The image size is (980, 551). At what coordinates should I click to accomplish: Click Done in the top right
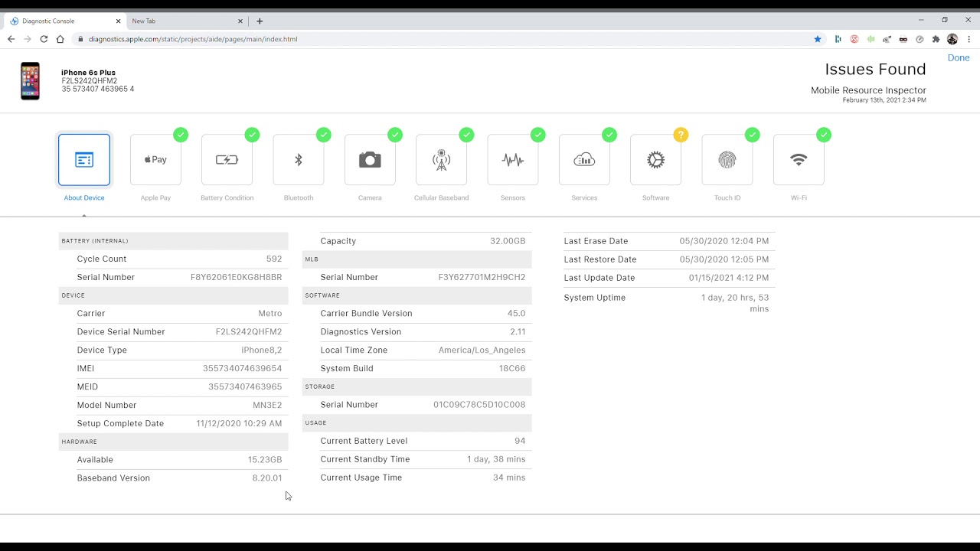959,57
